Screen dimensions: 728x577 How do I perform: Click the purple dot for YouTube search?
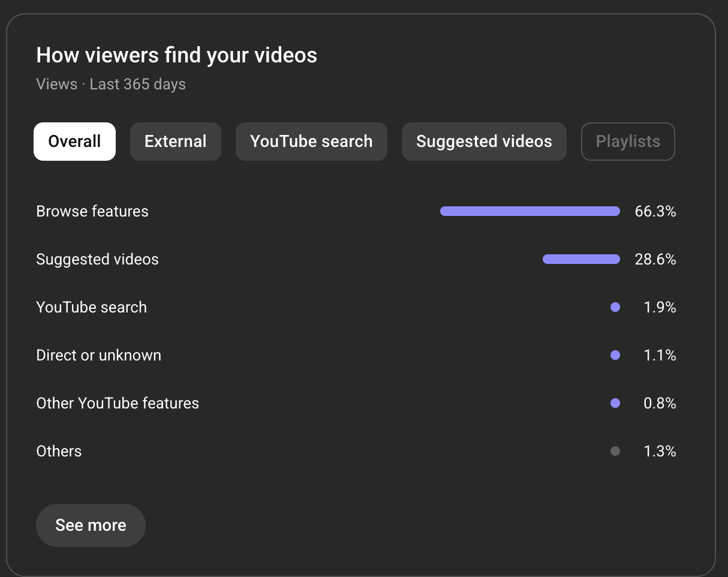(x=615, y=307)
